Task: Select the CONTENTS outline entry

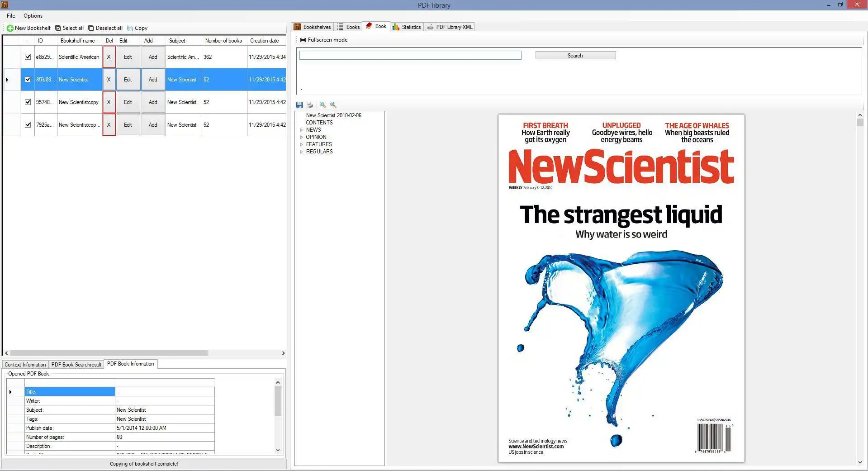Action: coord(319,123)
